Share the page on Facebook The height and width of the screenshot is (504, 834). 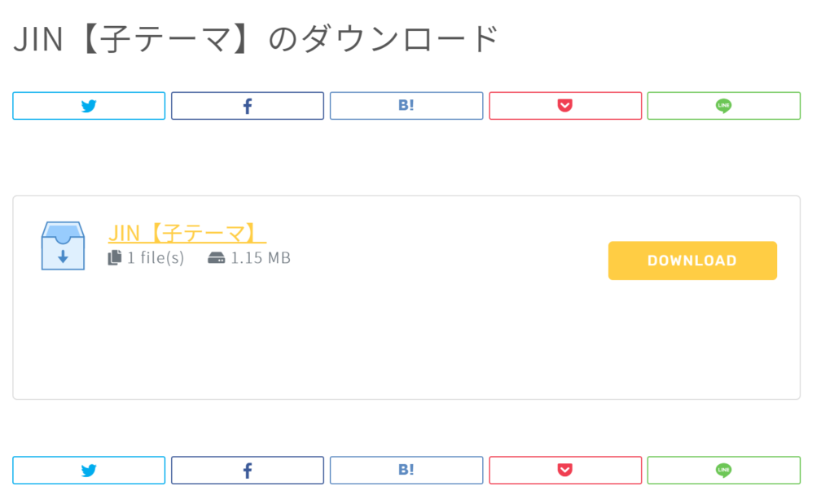248,105
